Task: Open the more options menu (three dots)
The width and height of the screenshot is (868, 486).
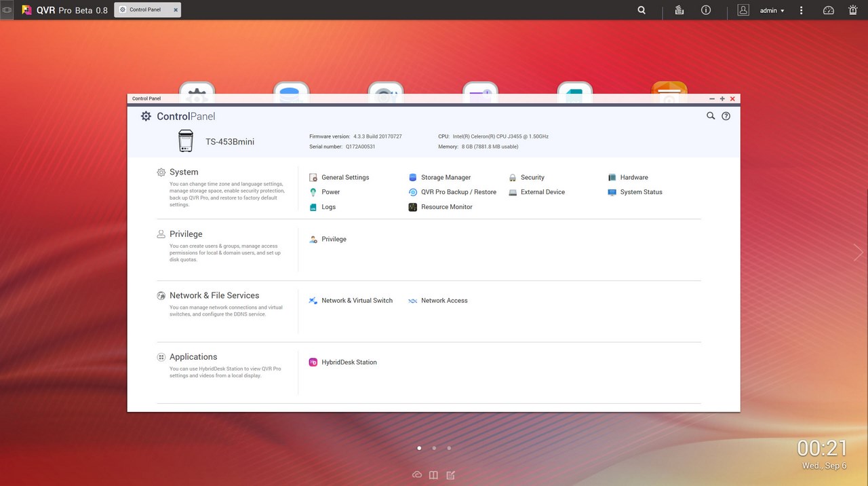Action: (x=802, y=10)
